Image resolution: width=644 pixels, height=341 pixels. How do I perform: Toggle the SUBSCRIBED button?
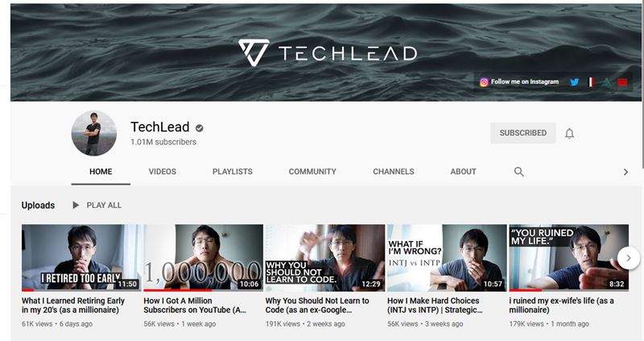pyautogui.click(x=522, y=133)
